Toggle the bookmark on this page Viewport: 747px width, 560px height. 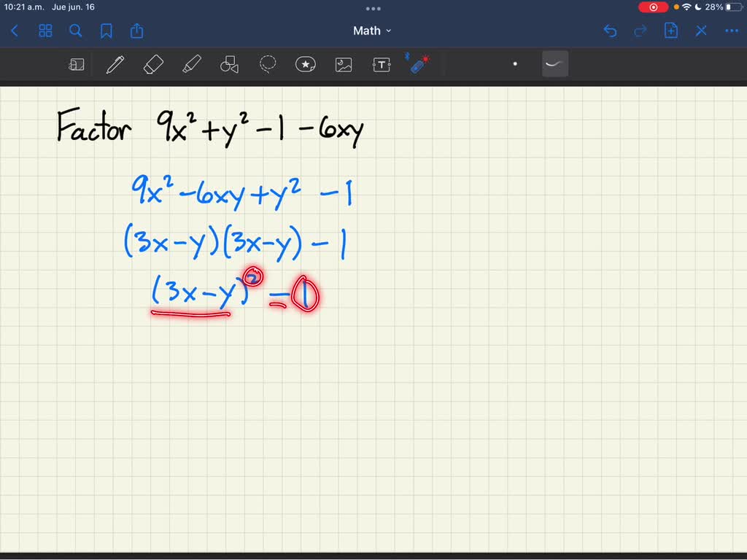point(107,31)
